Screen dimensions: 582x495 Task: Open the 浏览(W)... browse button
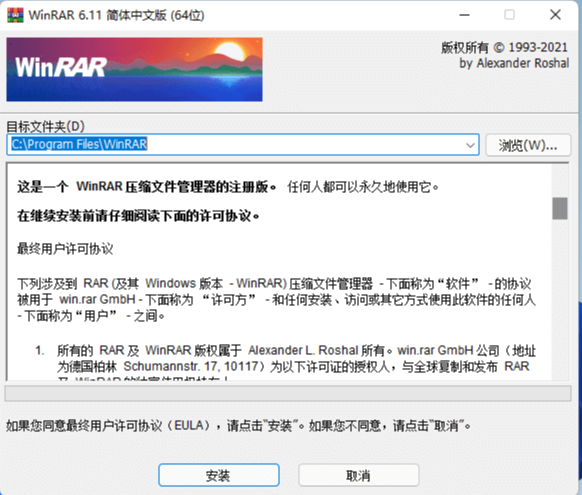tap(528, 145)
